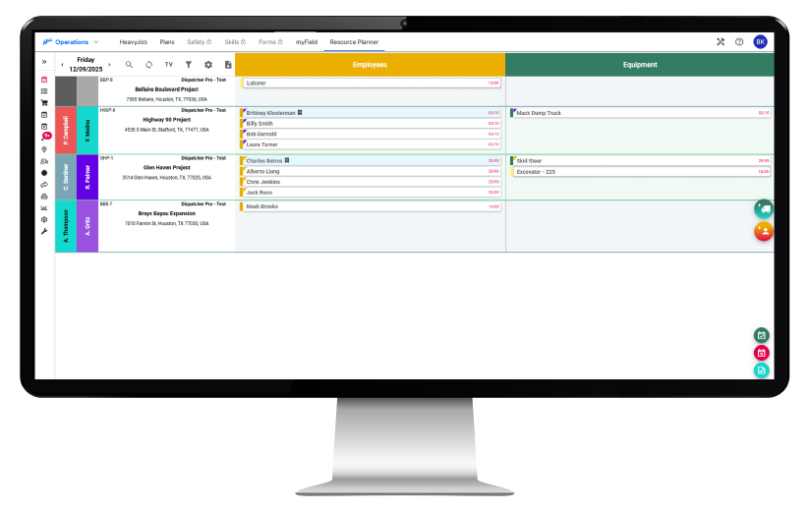Click the document export icon in toolbar

(x=228, y=64)
